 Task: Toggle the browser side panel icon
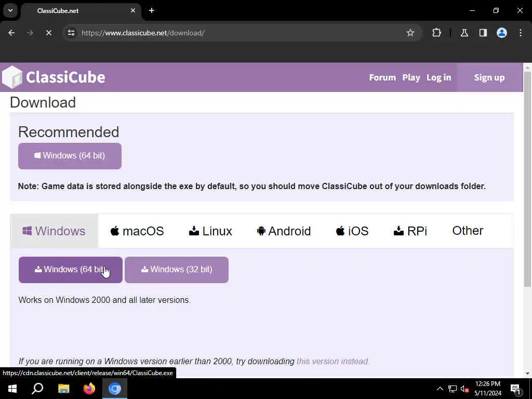click(x=483, y=33)
